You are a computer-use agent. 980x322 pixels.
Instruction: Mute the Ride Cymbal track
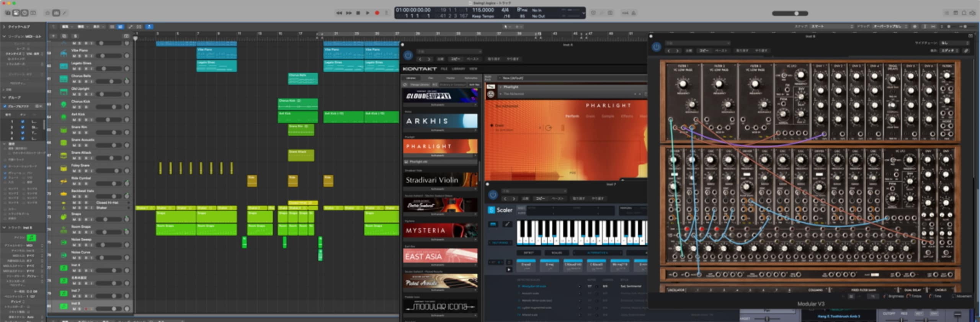pyautogui.click(x=74, y=184)
